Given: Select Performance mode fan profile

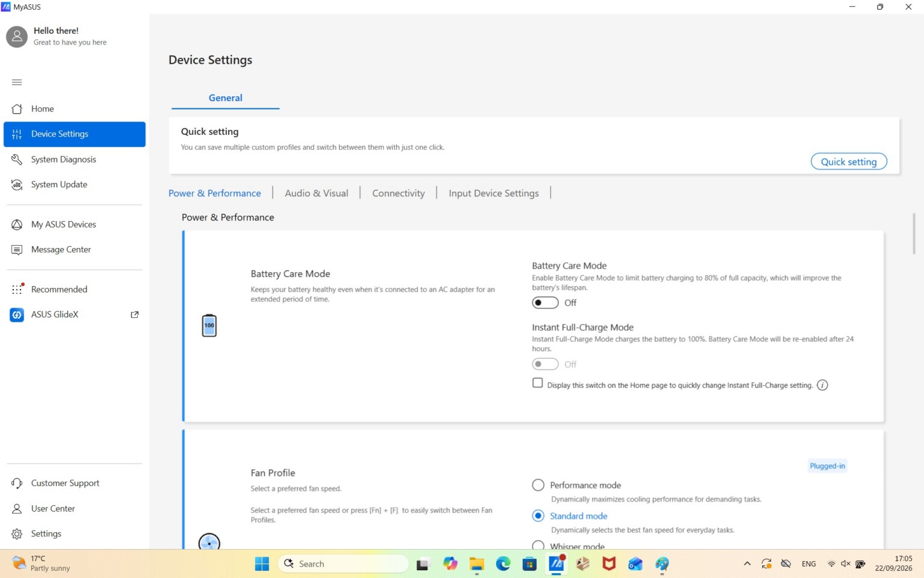Looking at the screenshot, I should pyautogui.click(x=538, y=485).
